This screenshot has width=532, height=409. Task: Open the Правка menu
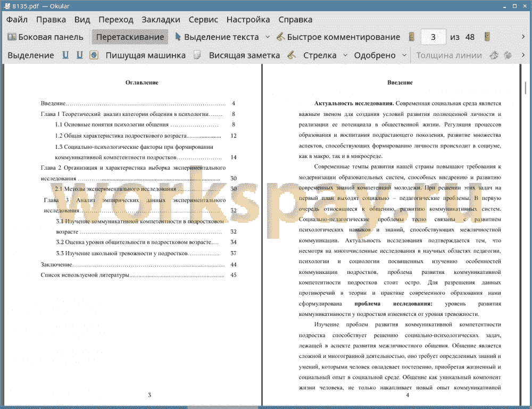(51, 20)
